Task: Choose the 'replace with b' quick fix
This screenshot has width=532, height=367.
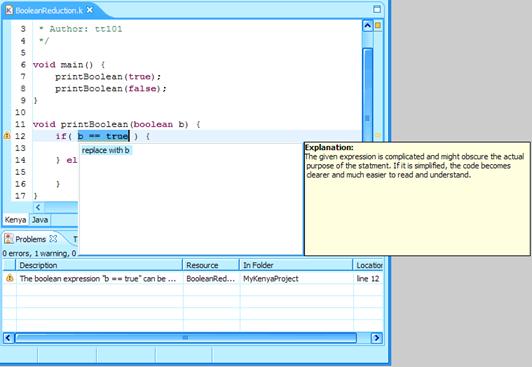Action: (106, 150)
